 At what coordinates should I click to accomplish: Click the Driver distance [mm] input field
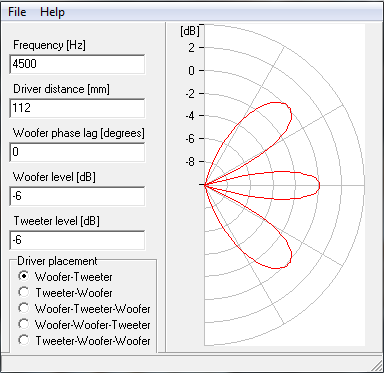77,108
